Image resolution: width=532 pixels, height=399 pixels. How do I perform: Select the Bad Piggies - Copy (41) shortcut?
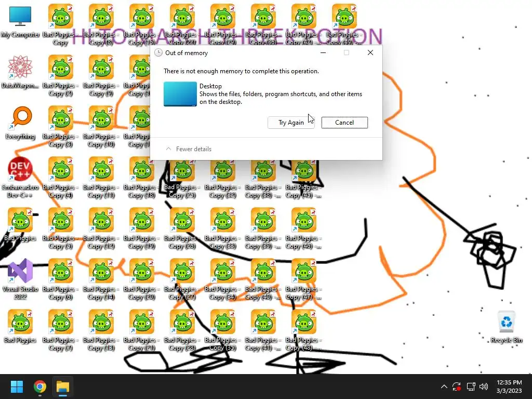pyautogui.click(x=263, y=330)
